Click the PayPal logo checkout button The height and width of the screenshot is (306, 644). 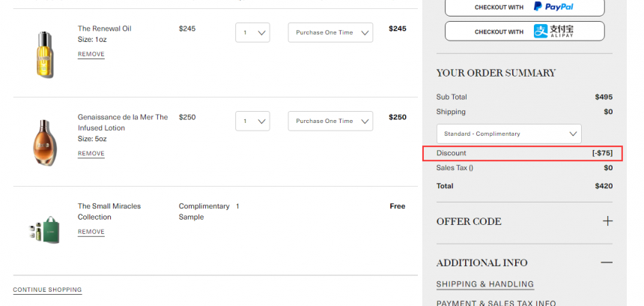[524, 7]
